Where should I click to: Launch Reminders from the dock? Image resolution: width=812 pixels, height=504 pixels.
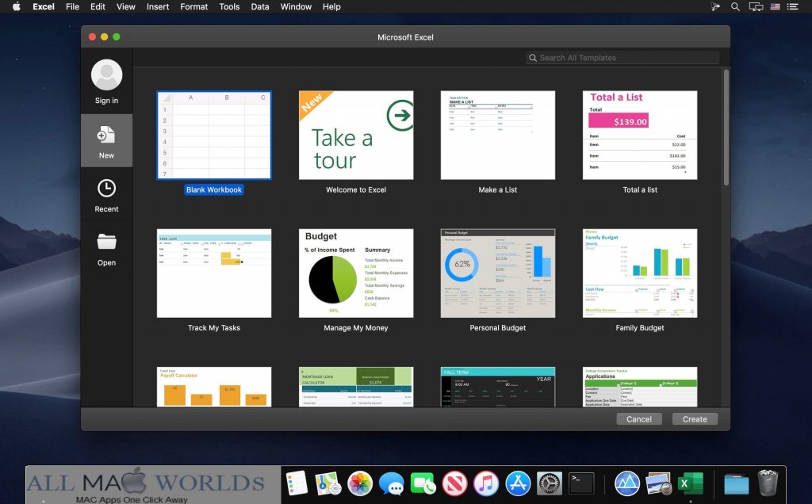pos(297,484)
